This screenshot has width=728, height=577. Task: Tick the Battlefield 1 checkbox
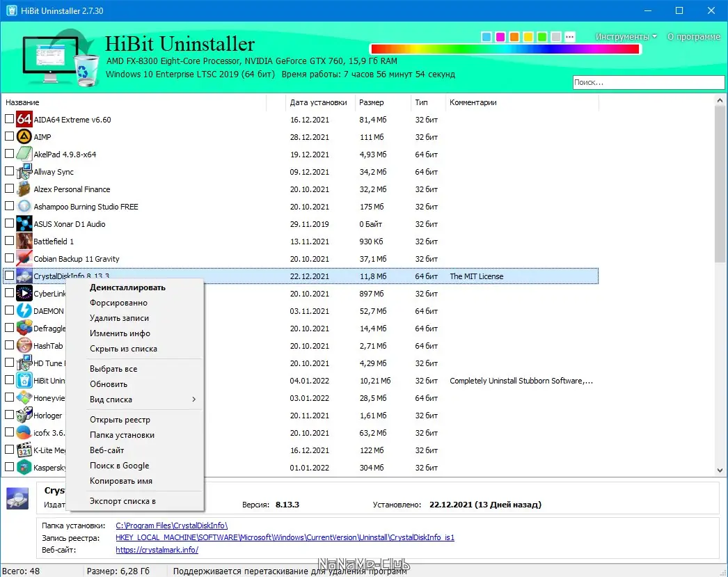pyautogui.click(x=9, y=240)
